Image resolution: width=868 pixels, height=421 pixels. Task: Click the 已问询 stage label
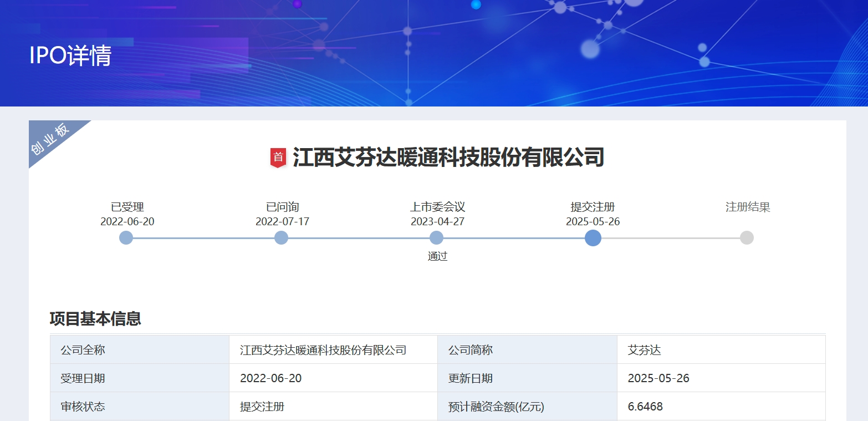(283, 207)
